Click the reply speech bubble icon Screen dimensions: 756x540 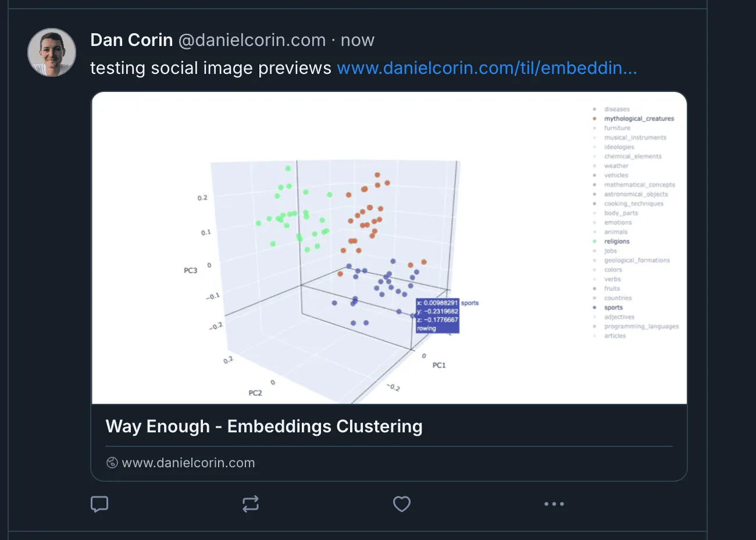pos(99,504)
